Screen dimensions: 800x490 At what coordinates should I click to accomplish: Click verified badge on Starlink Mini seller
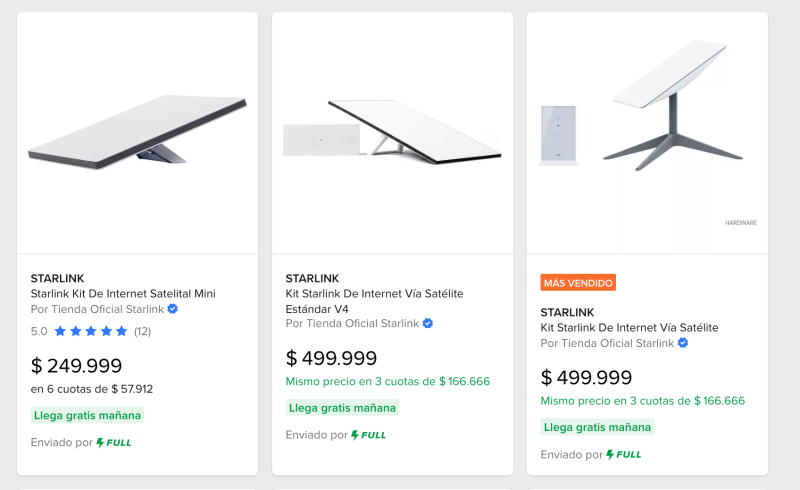pos(173,309)
